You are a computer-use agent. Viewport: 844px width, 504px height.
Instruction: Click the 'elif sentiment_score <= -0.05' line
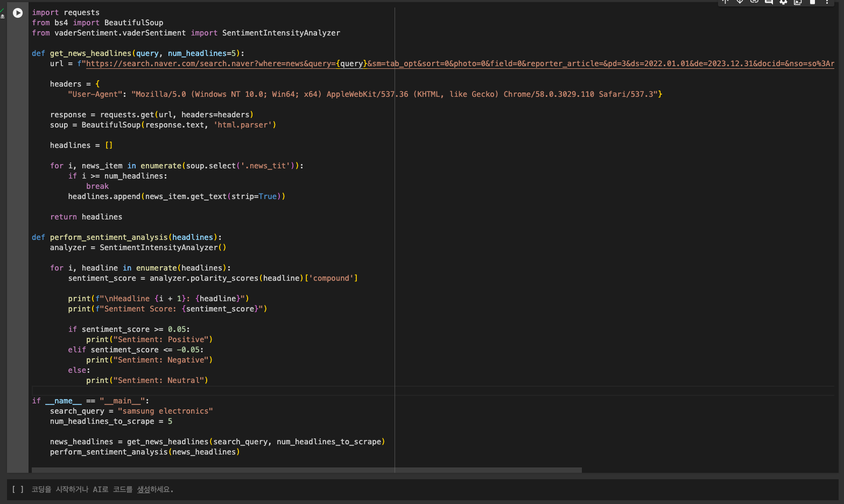point(136,350)
